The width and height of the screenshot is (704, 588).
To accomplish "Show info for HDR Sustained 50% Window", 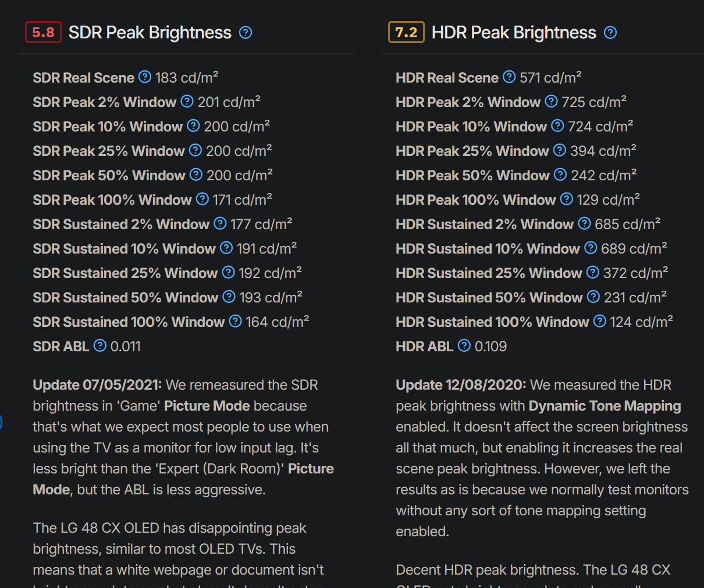I will [593, 297].
